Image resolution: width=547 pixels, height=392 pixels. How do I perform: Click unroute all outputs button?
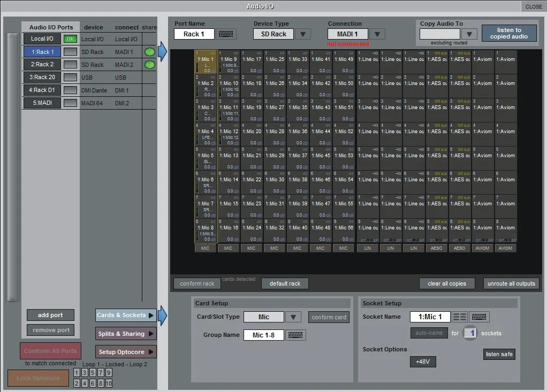point(511,283)
